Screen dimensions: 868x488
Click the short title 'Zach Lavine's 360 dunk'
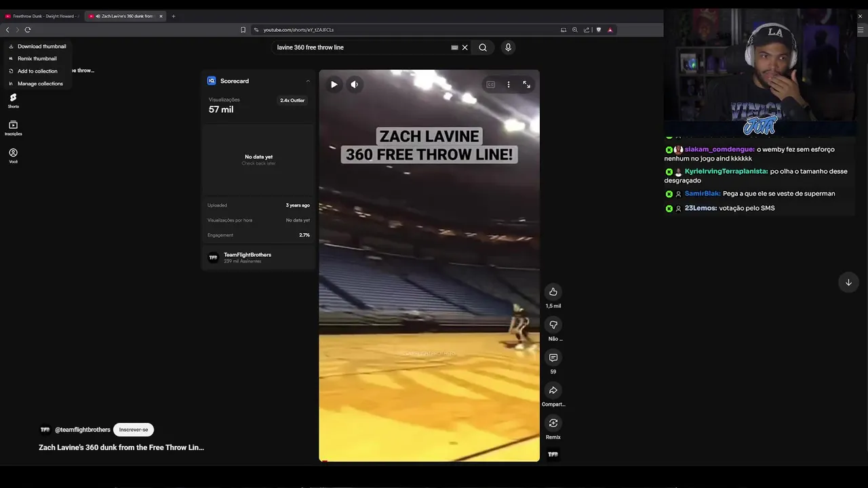[x=121, y=447]
